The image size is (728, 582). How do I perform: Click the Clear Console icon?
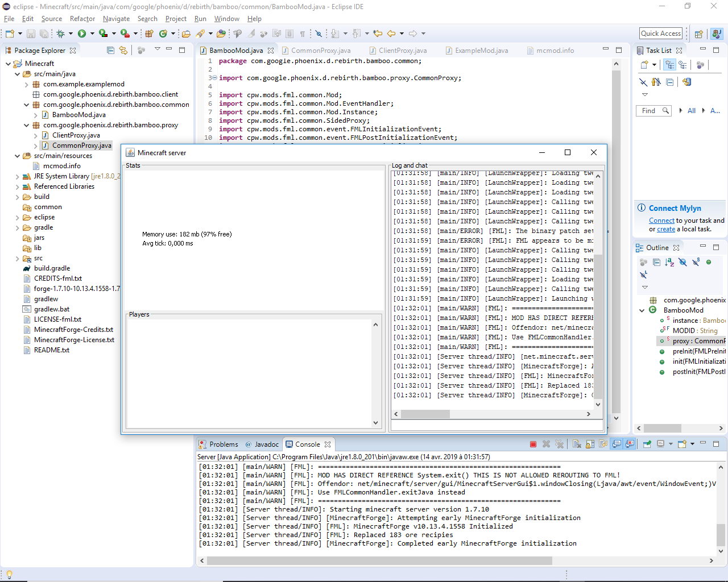(577, 444)
